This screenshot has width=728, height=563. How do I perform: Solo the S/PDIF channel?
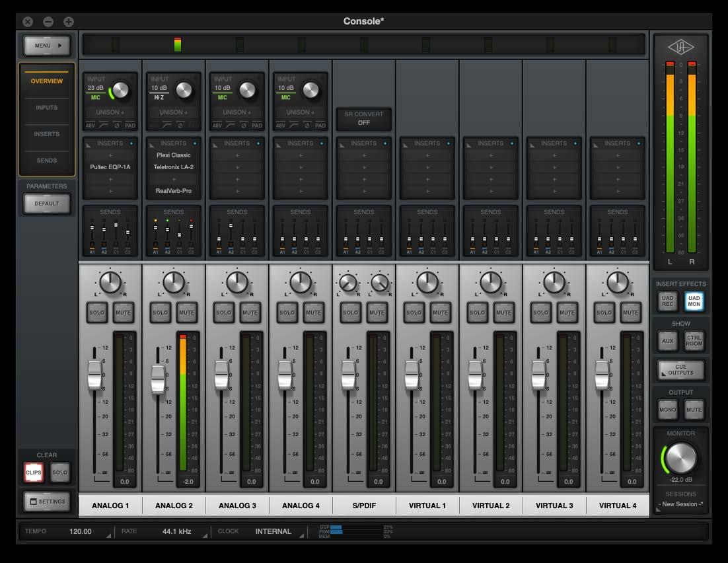tap(351, 313)
